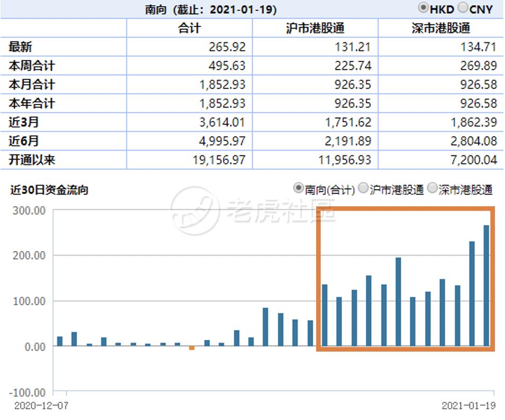Select the CNY currency radio button

pos(463,8)
